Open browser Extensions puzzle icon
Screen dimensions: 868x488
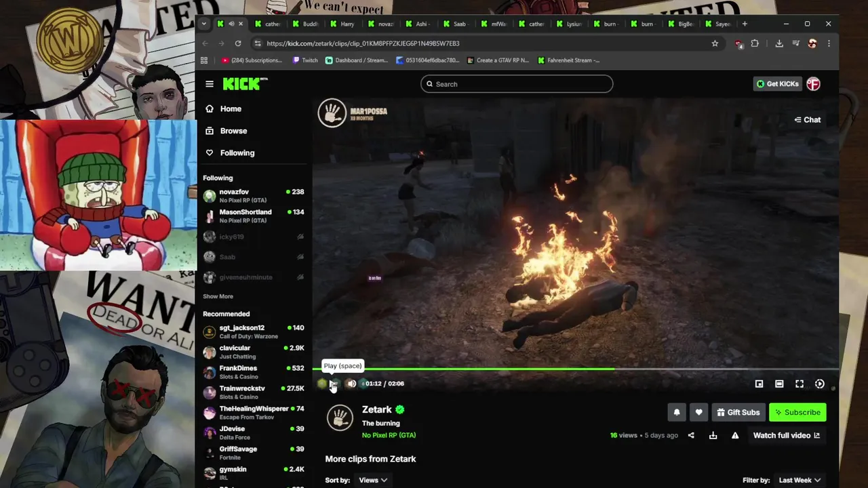(x=755, y=43)
